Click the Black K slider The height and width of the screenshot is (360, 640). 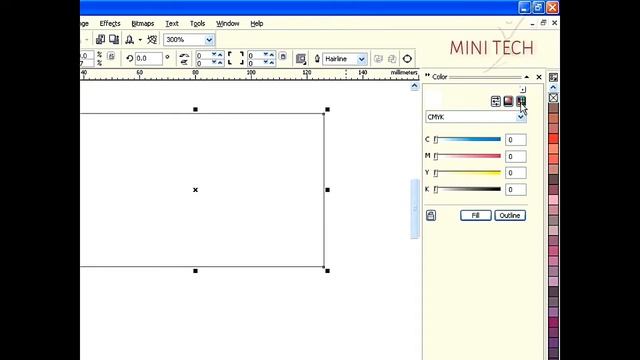[467, 189]
